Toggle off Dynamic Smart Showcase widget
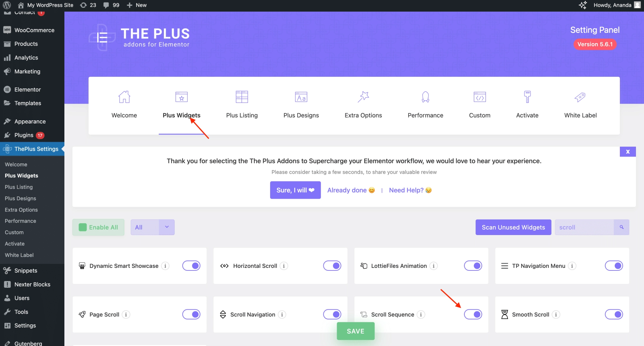Image resolution: width=644 pixels, height=346 pixels. click(191, 266)
